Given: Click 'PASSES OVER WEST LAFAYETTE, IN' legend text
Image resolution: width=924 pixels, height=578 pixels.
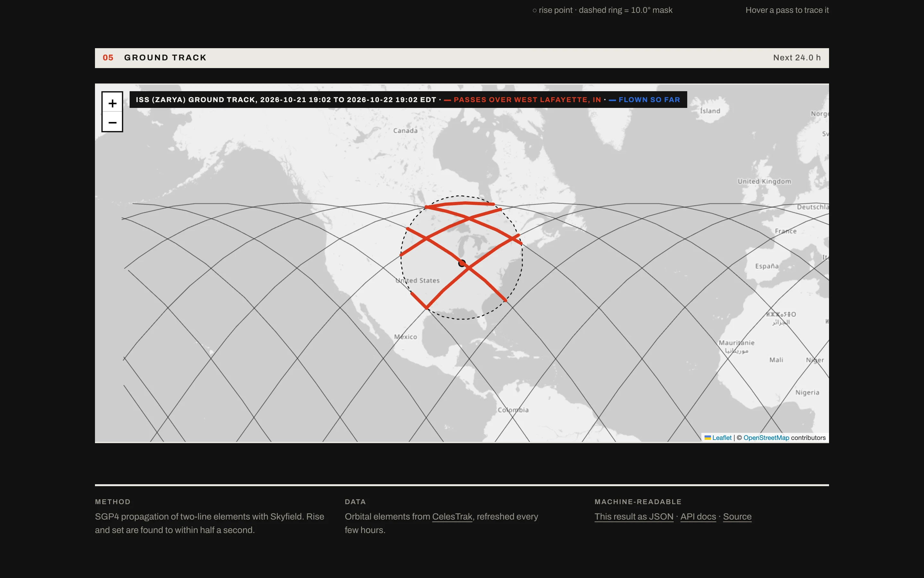Looking at the screenshot, I should coord(527,100).
